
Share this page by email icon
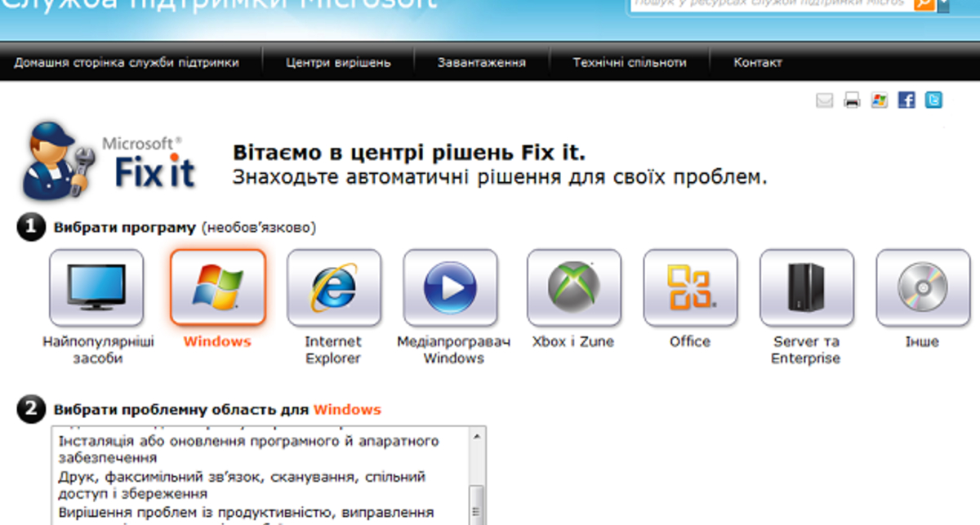[x=825, y=100]
